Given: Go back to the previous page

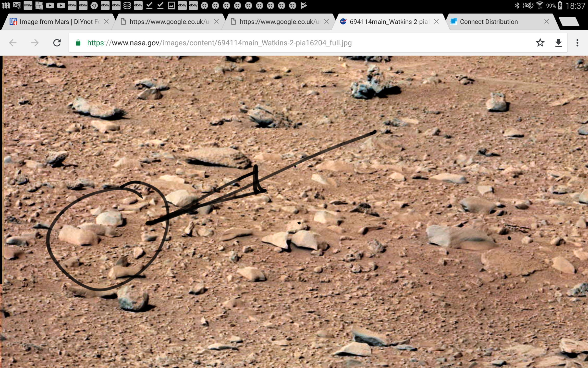Looking at the screenshot, I should (13, 43).
